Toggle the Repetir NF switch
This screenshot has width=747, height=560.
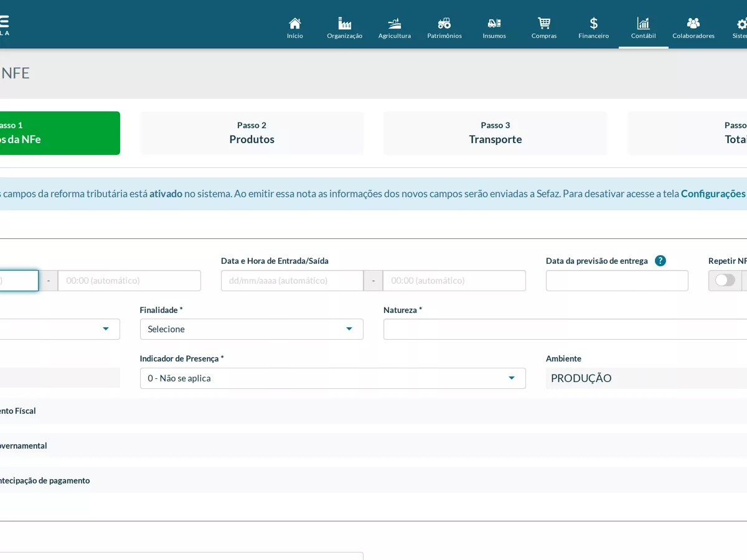tap(725, 280)
